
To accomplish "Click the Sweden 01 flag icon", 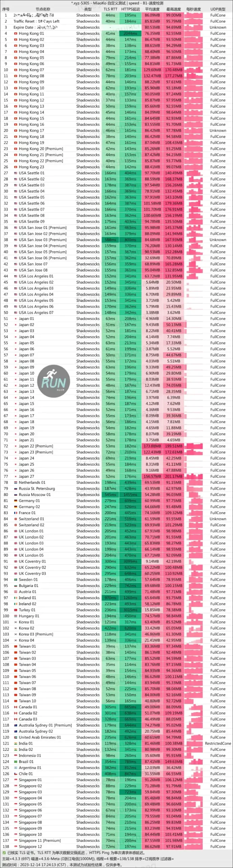I will coord(16,579).
